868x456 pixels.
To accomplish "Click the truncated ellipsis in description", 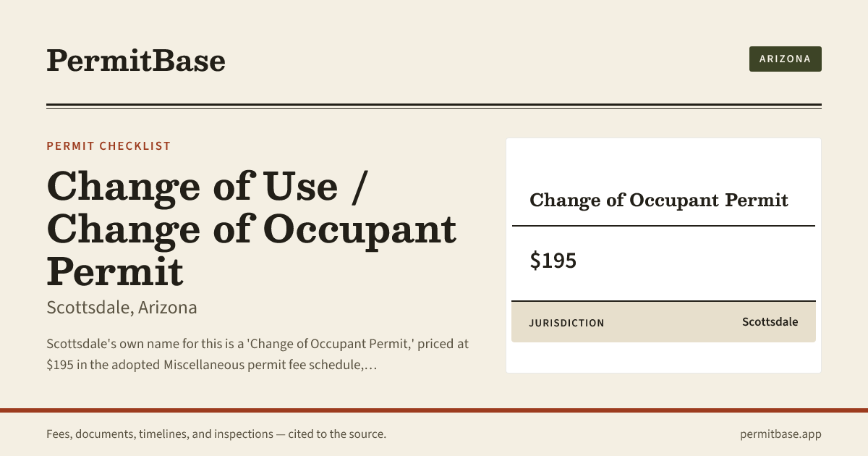I will click(x=372, y=365).
